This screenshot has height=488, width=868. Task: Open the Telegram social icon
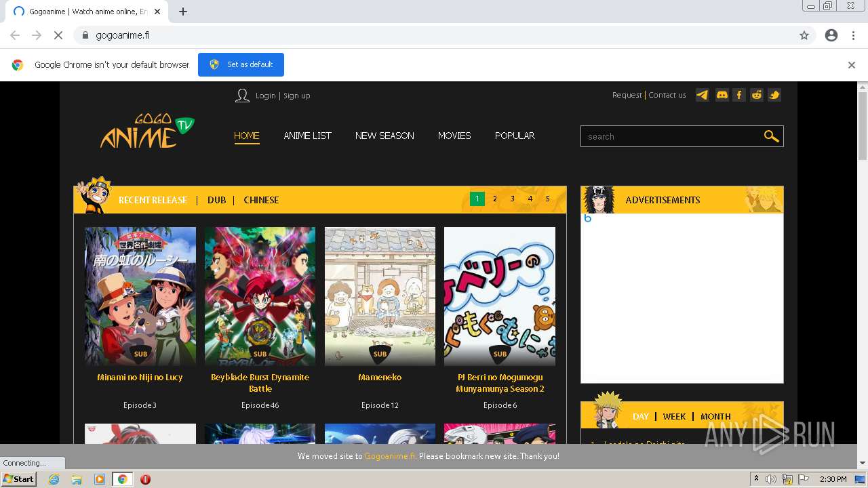click(703, 95)
